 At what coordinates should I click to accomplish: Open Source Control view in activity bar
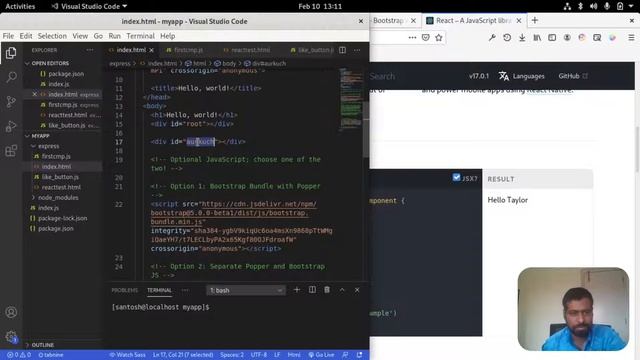tap(11, 101)
